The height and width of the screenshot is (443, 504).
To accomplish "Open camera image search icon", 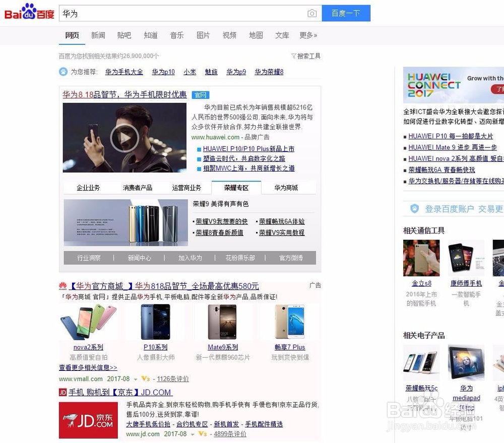I will [312, 14].
